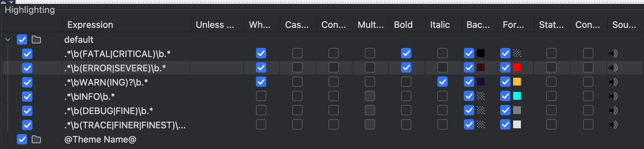644x149 pixels.
Task: Click sound icon for INFO rule
Action: (x=613, y=96)
